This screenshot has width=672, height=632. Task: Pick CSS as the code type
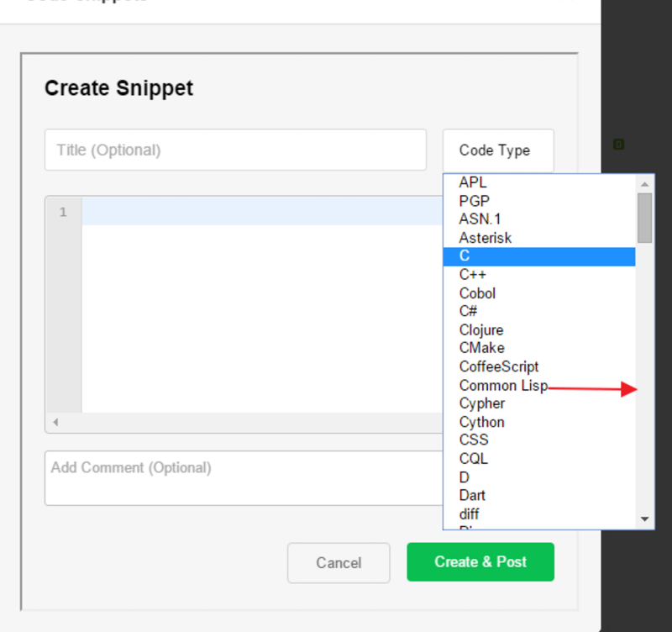click(473, 440)
